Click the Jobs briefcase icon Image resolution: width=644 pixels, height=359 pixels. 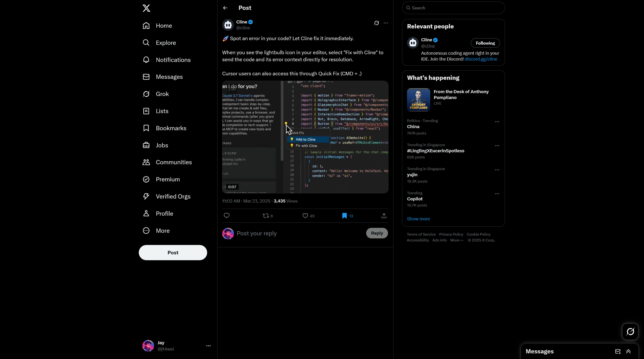146,145
